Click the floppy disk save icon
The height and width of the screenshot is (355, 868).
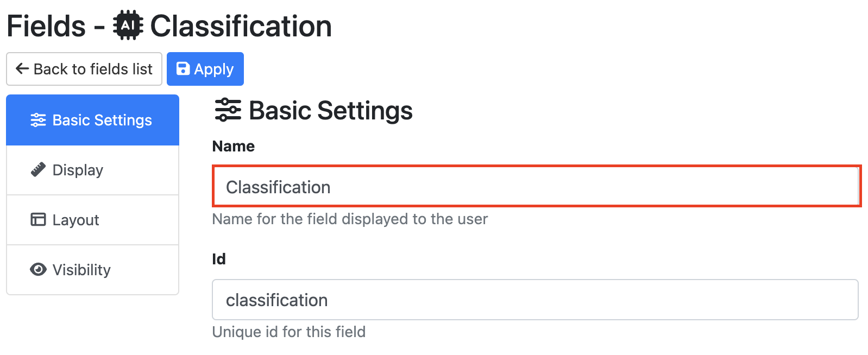pyautogui.click(x=183, y=68)
